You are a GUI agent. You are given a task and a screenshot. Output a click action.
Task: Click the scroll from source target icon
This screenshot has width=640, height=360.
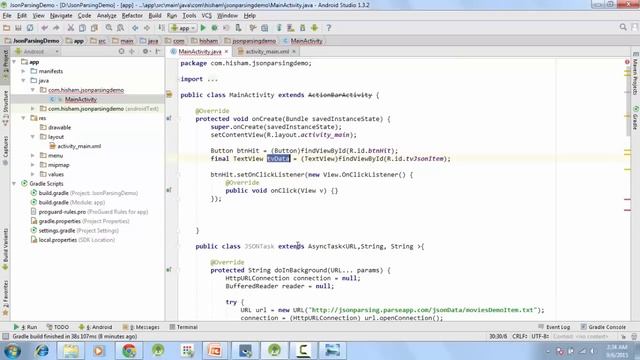click(121, 51)
